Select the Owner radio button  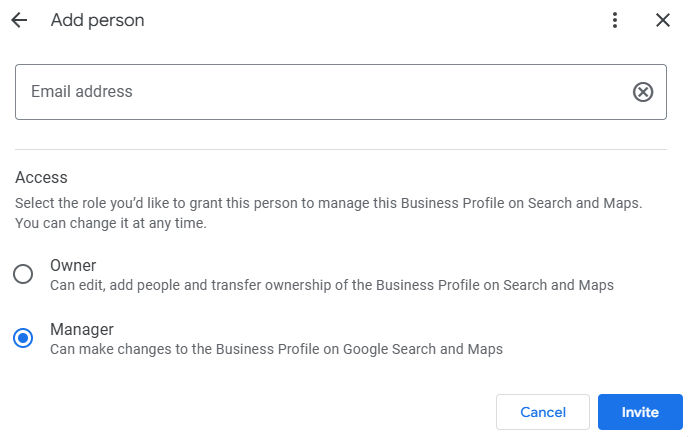[23, 275]
